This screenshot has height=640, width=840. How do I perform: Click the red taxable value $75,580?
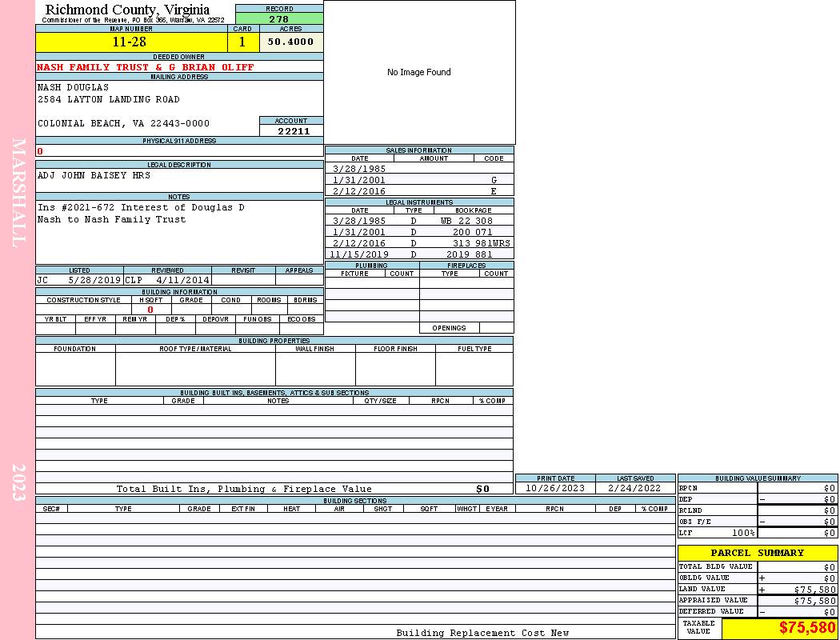coord(806,628)
